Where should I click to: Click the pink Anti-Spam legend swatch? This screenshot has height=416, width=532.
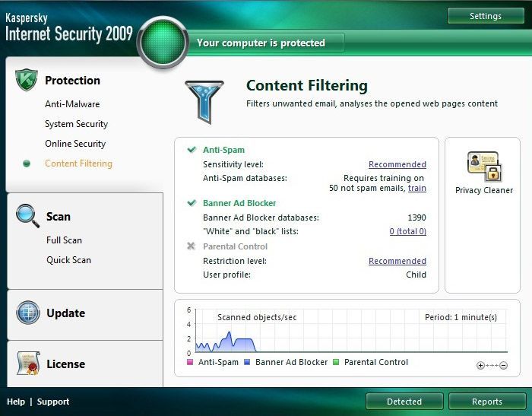(190, 362)
